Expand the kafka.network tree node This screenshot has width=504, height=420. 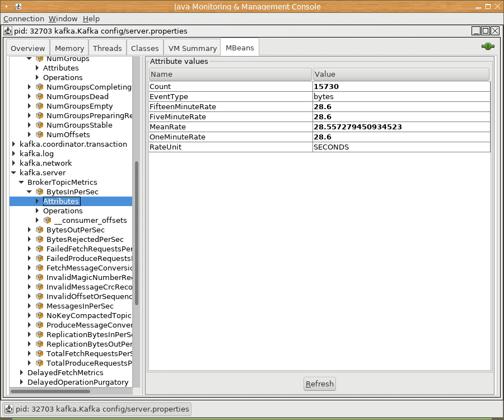click(x=13, y=163)
